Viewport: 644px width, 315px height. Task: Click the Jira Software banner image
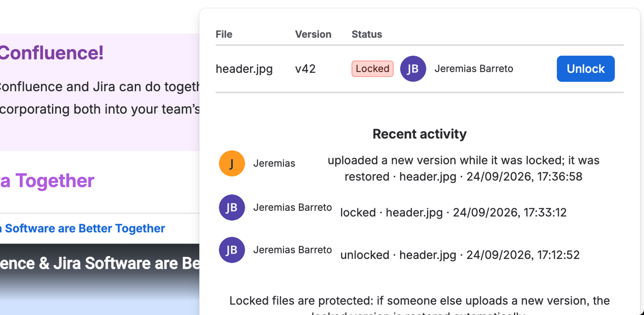tap(100, 279)
